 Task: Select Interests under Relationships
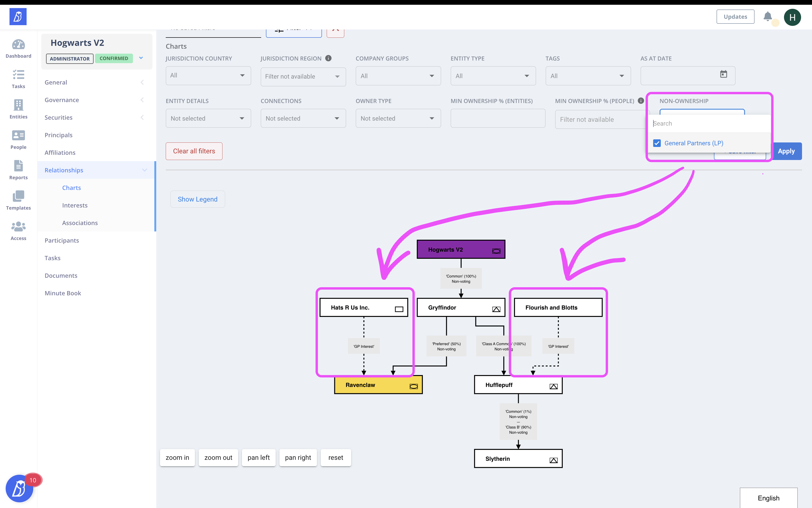(75, 205)
